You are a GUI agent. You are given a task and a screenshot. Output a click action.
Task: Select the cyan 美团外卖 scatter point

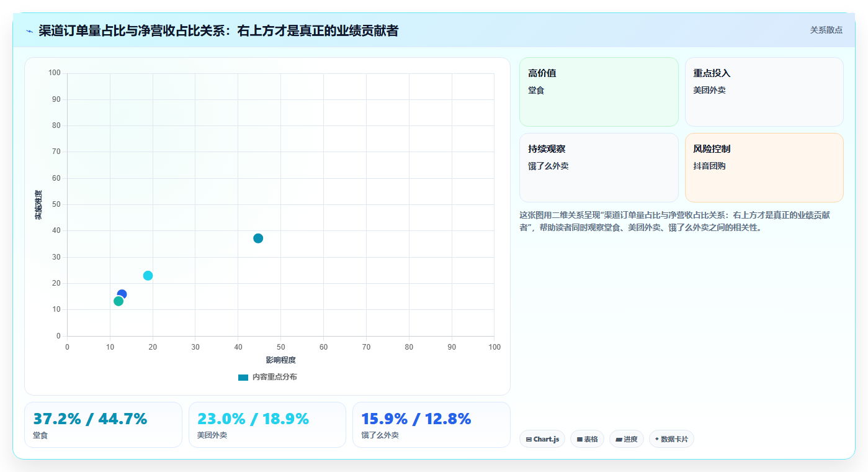(x=148, y=276)
